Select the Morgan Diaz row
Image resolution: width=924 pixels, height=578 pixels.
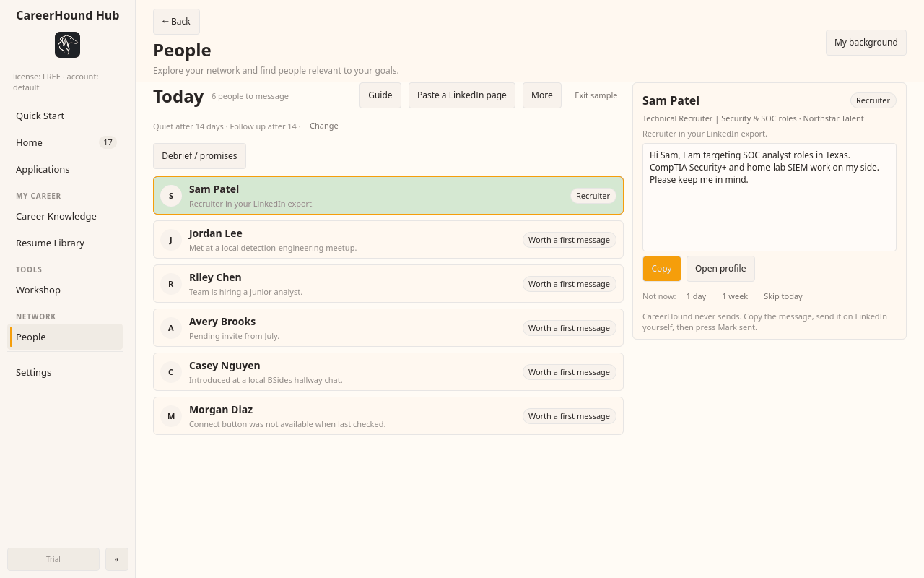click(x=388, y=416)
